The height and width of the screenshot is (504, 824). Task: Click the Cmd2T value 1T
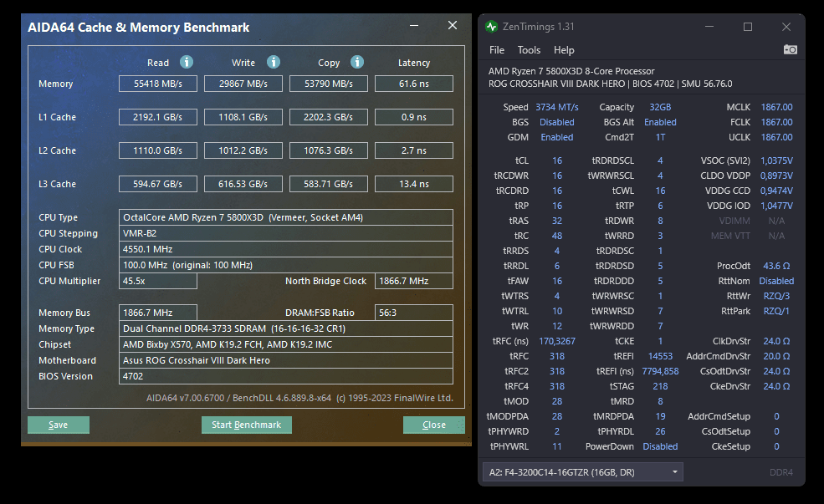tap(660, 137)
